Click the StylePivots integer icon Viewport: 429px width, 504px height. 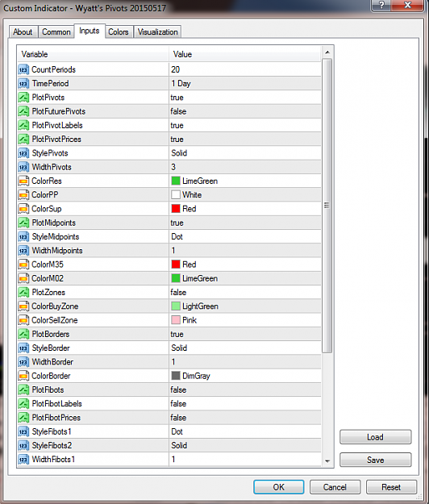pos(23,153)
